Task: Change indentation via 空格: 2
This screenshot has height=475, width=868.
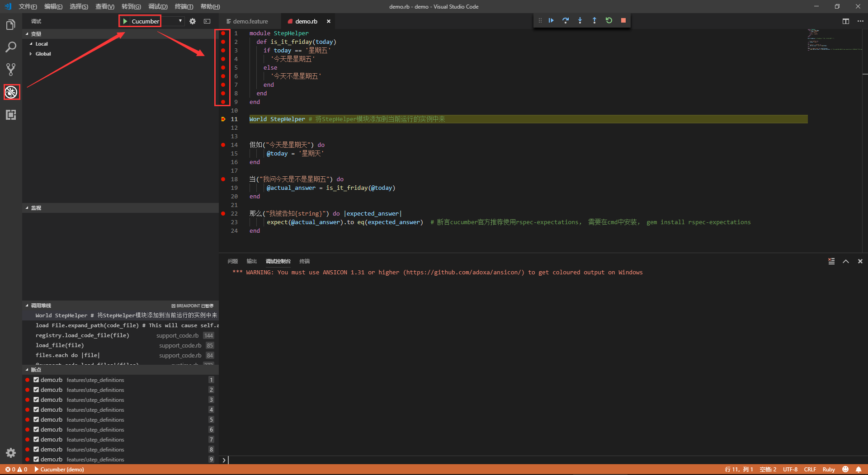Action: point(768,470)
